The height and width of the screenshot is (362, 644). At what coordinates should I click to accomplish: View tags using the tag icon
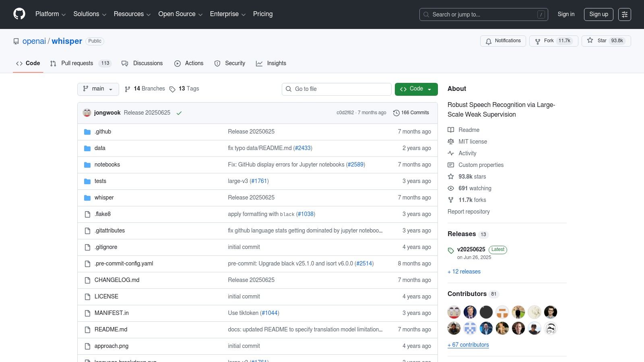point(173,89)
